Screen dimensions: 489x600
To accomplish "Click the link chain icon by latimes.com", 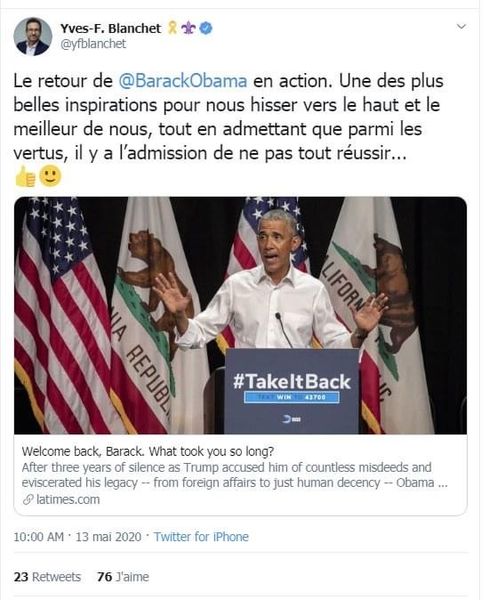I will (28, 500).
